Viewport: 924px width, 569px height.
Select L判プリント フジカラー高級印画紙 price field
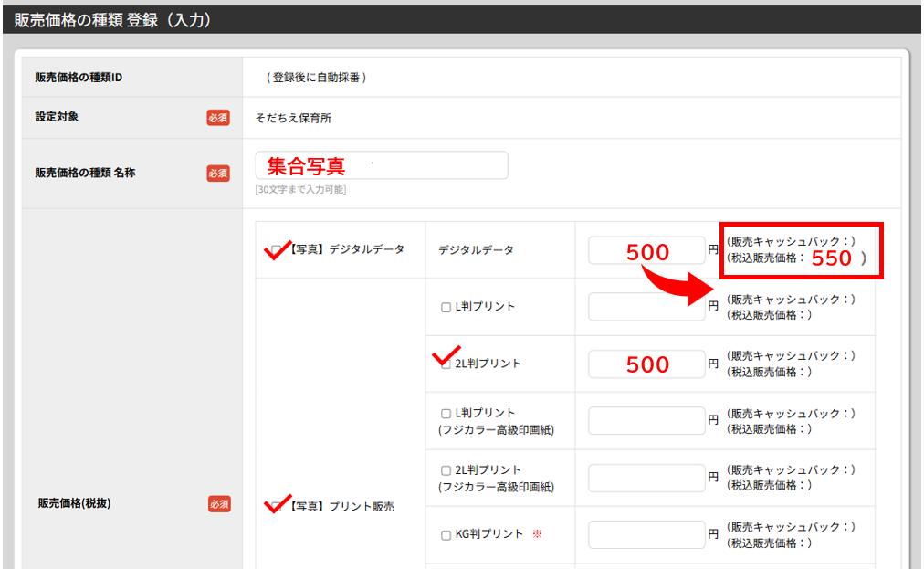click(646, 421)
